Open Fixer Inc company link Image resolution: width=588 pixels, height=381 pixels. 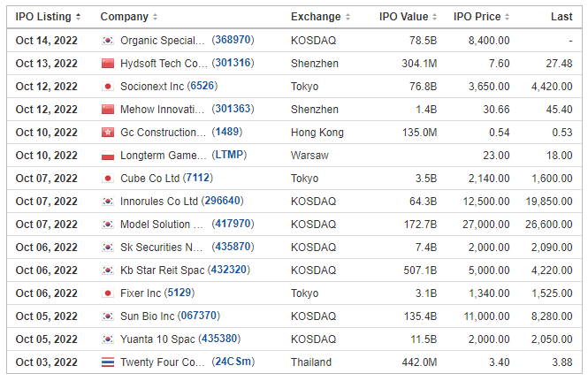pos(141,293)
